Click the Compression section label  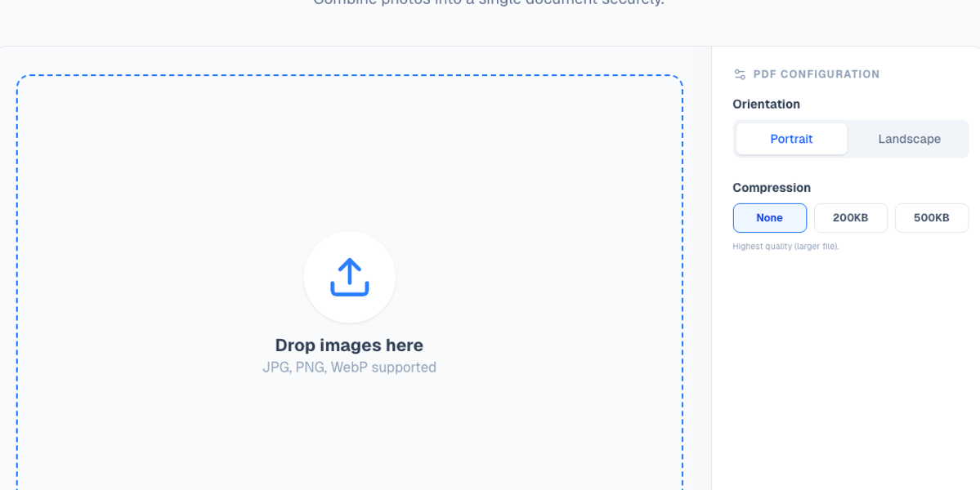click(772, 187)
